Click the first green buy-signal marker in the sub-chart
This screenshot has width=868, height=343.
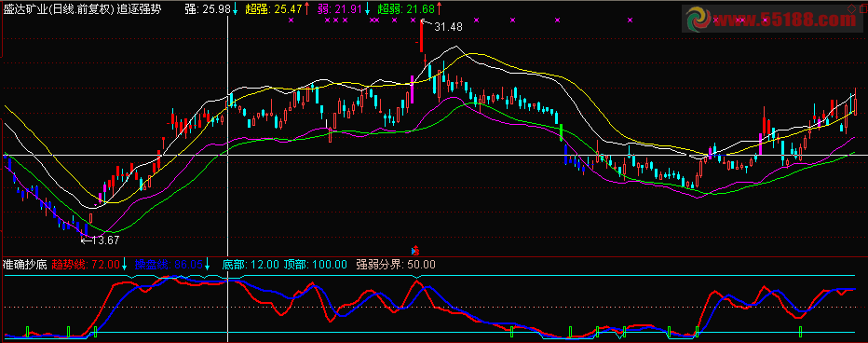click(27, 332)
